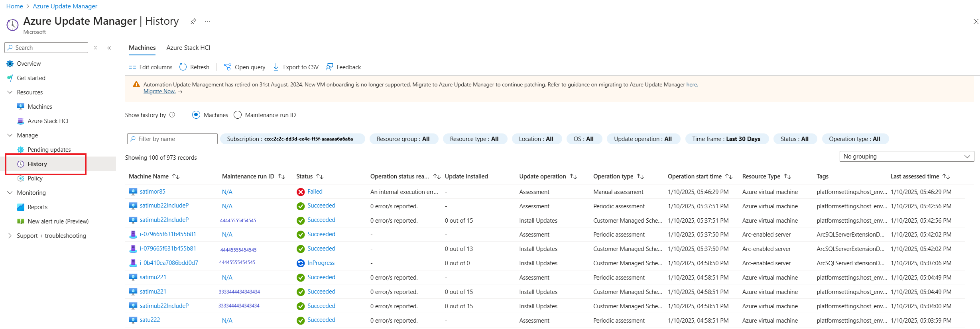Open the more options ellipsis by title
Image resolution: width=980 pixels, height=329 pixels.
(x=208, y=22)
